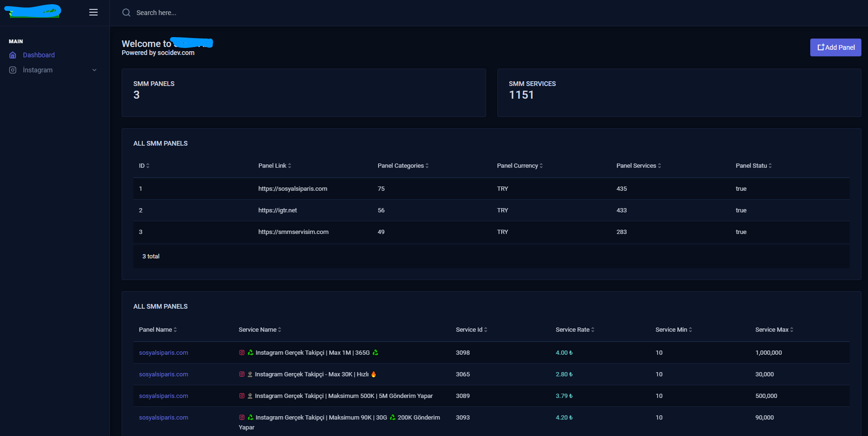Click service rate 3.79 ₺

[564, 396]
